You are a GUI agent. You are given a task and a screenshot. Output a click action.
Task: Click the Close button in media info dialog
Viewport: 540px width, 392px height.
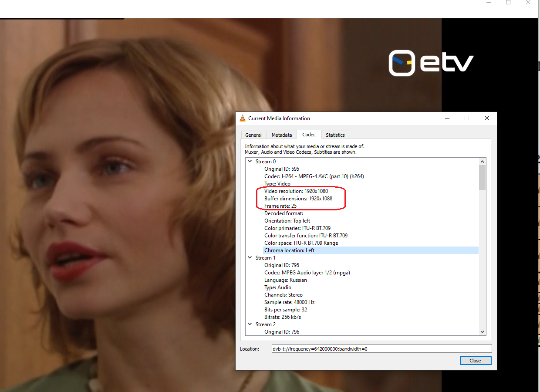(x=475, y=361)
